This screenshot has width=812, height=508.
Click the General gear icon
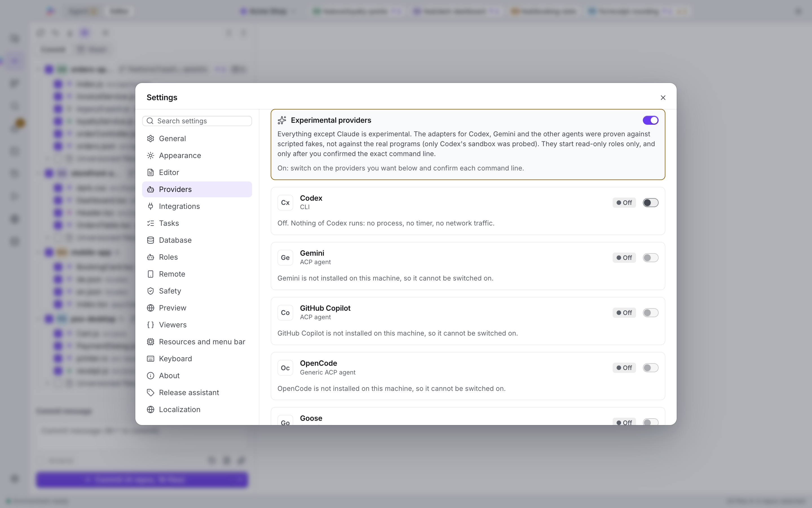[151, 138]
